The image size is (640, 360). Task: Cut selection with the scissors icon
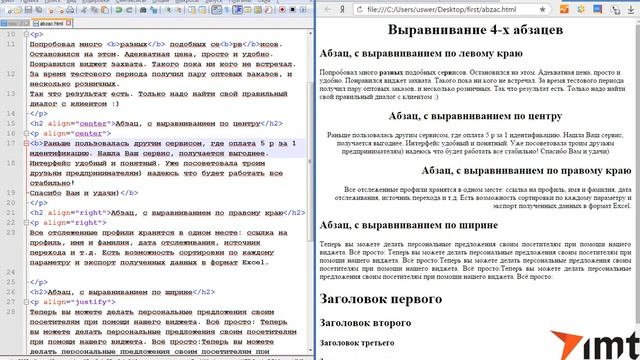pos(84,9)
